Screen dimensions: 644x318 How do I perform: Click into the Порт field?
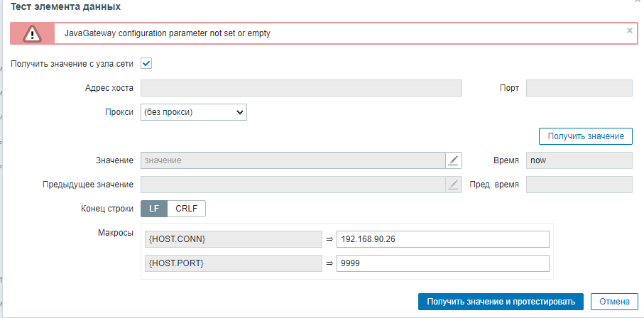click(x=579, y=88)
